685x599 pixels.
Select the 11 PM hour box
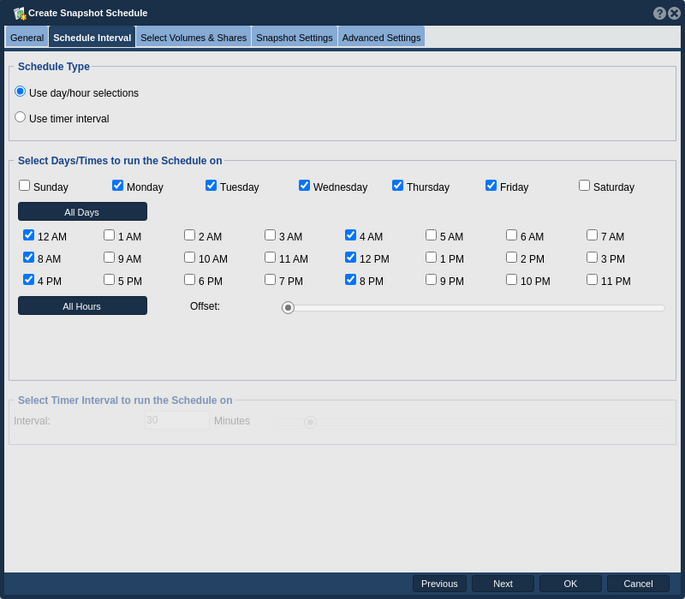point(592,280)
